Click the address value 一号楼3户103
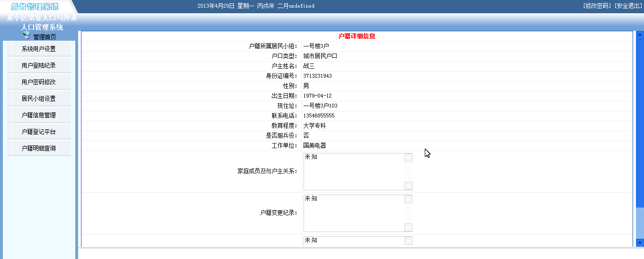644x259 pixels. click(x=320, y=106)
